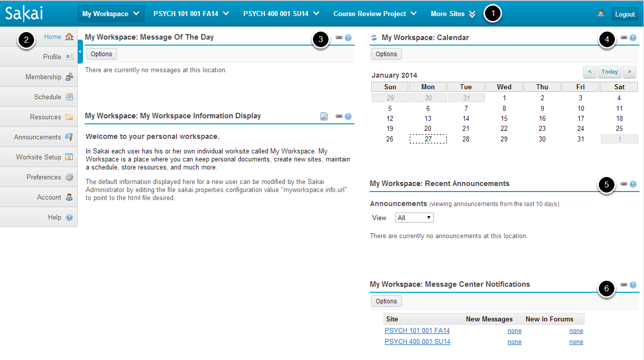Select January 31 in the calendar
Image resolution: width=644 pixels, height=360 pixels.
click(x=580, y=139)
